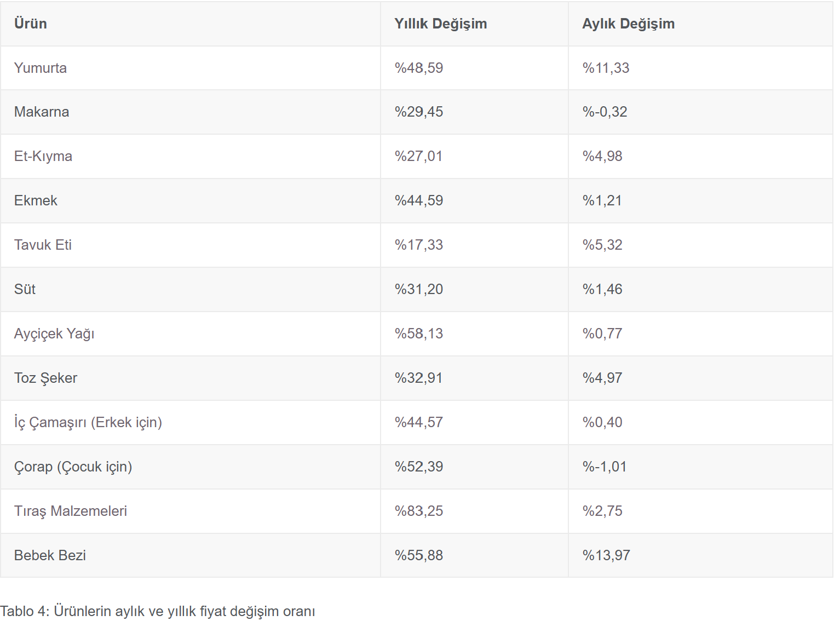Click the "Yıllık Değişim" column header

click(440, 24)
